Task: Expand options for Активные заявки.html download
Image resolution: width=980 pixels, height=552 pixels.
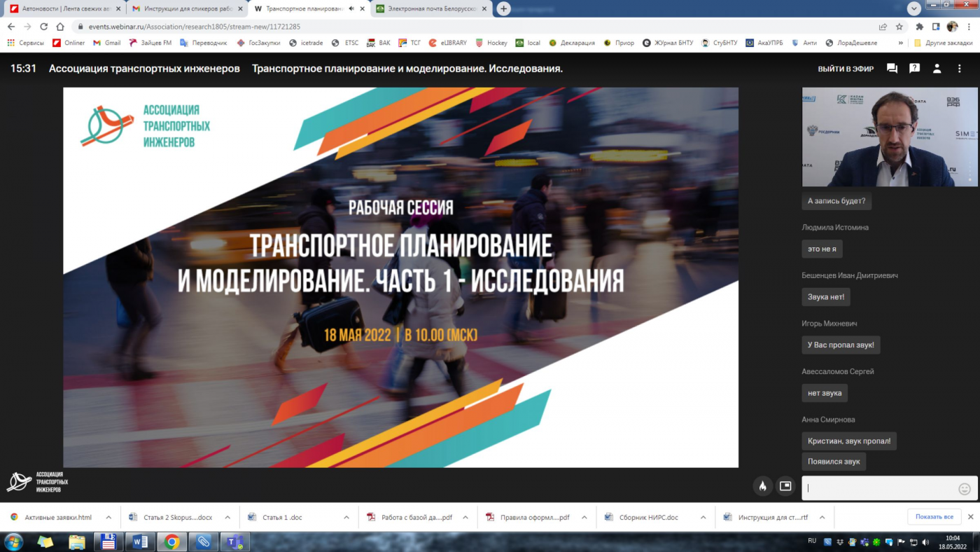Action: (x=108, y=517)
